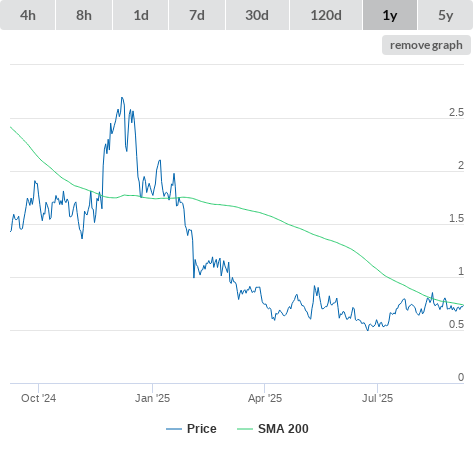This screenshot has width=474, height=455.
Task: Click the Apr '25 axis tick label
Action: (x=265, y=398)
